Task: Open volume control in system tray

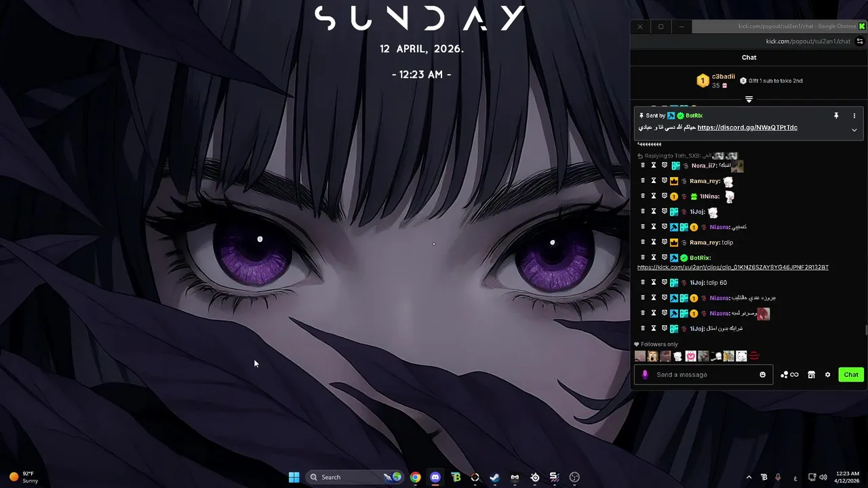Action: pos(823,477)
